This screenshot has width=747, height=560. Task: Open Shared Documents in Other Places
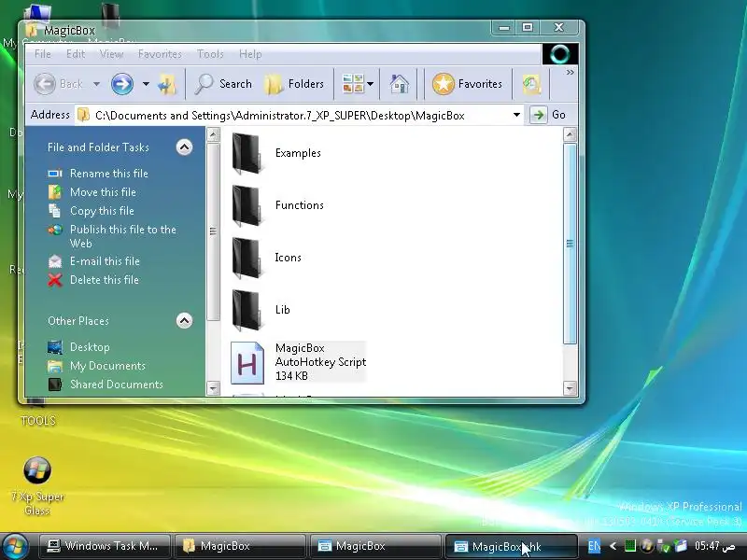(x=117, y=385)
